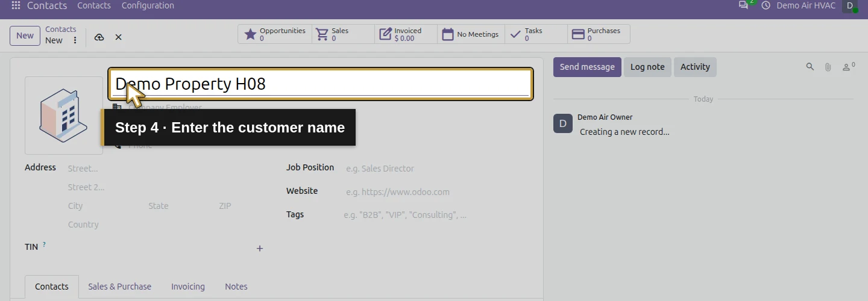Switch to the Invoicing tab
The image size is (868, 301).
click(x=188, y=287)
